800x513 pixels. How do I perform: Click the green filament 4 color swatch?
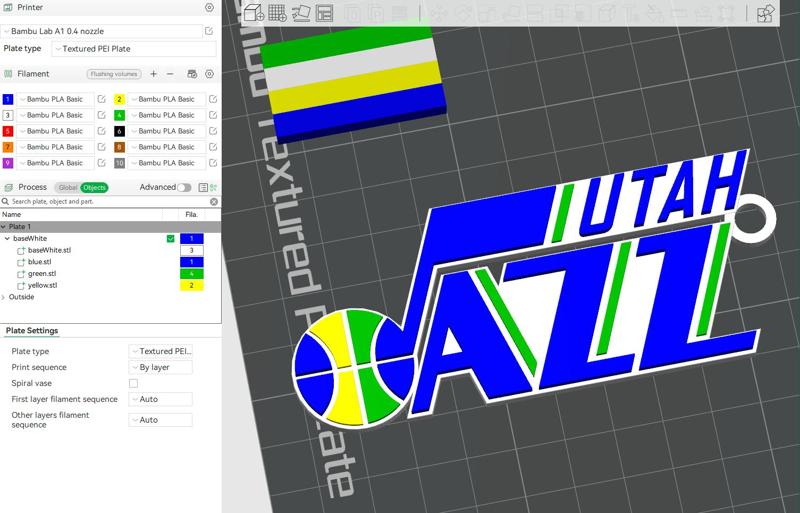pyautogui.click(x=119, y=115)
